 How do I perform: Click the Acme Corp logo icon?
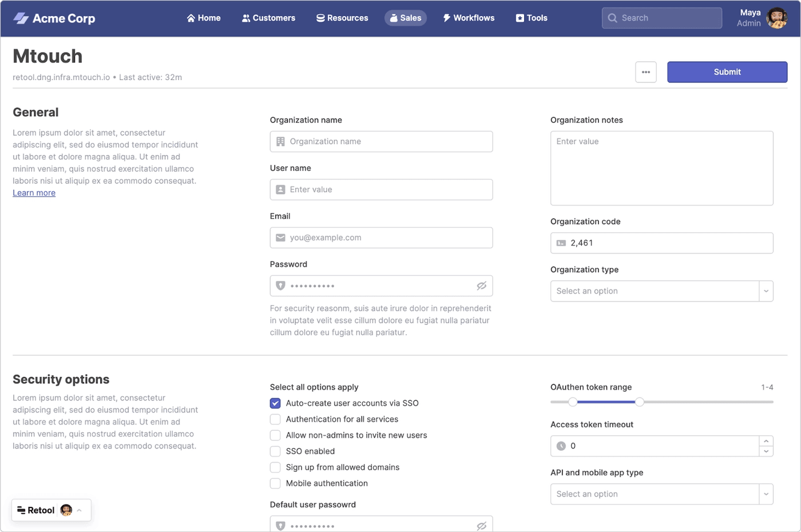click(x=21, y=18)
